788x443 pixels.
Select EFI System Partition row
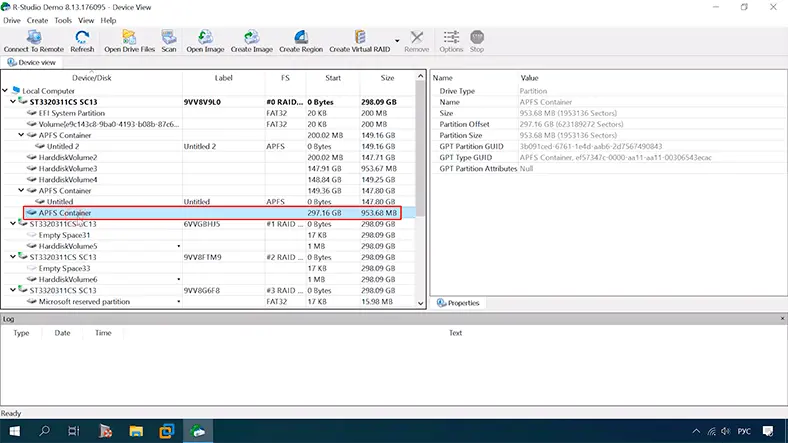pos(208,113)
